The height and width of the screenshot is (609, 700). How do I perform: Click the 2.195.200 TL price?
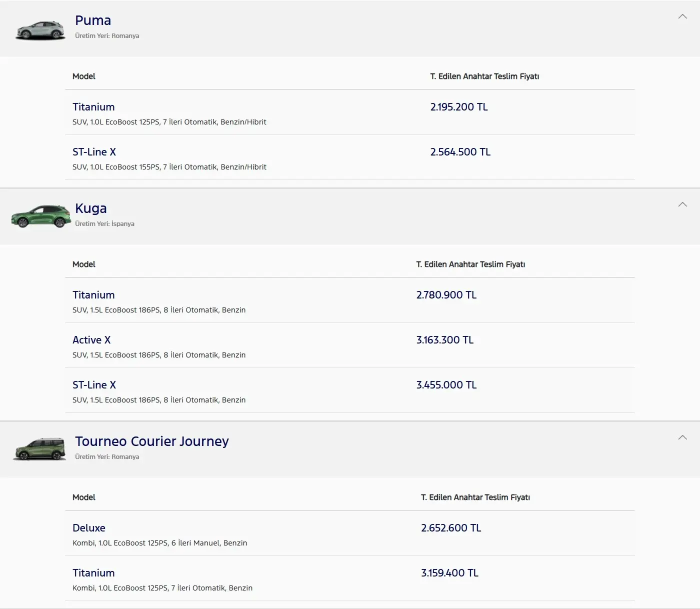[x=459, y=107]
